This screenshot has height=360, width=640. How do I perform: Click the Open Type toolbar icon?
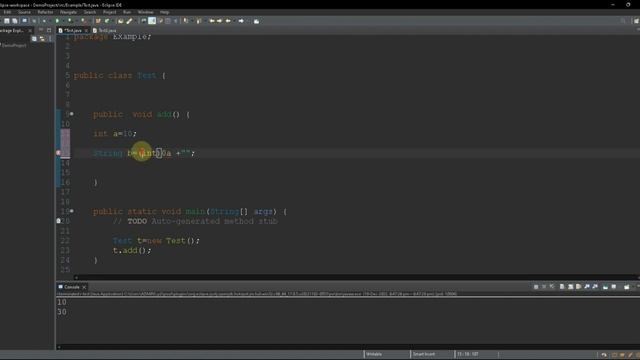[x=120, y=21]
